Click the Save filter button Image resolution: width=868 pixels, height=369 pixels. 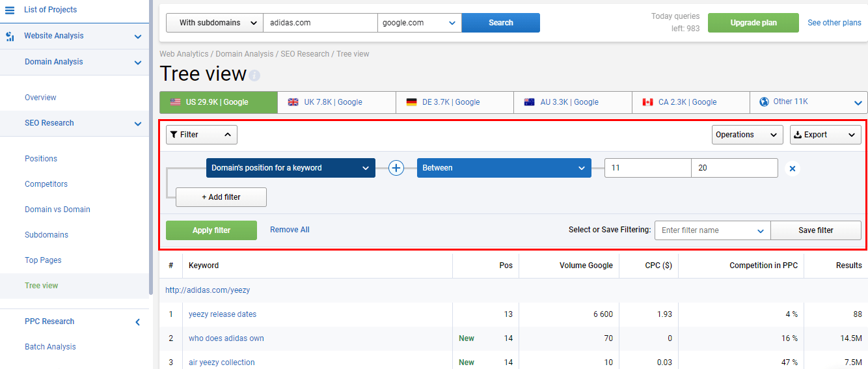coord(816,230)
